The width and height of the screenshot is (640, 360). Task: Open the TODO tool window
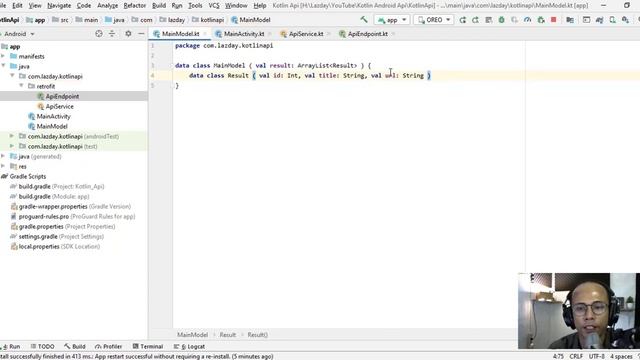42,346
